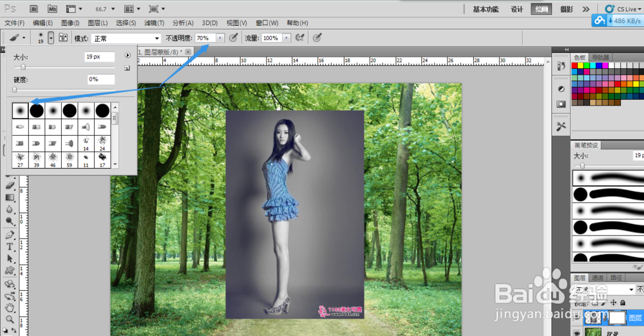Open the 窗口(W) menu
Viewport: 644px width, 336px height.
point(267,23)
